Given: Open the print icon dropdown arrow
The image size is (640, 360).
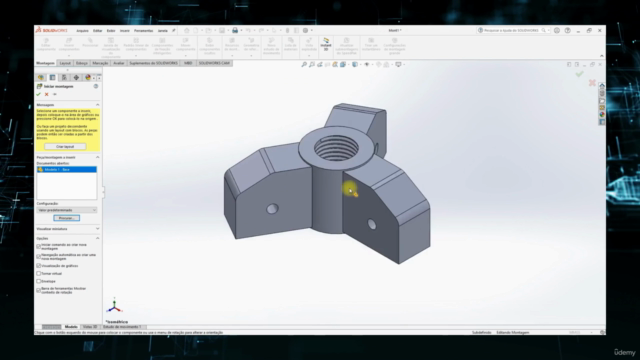Looking at the screenshot, I should point(241,31).
